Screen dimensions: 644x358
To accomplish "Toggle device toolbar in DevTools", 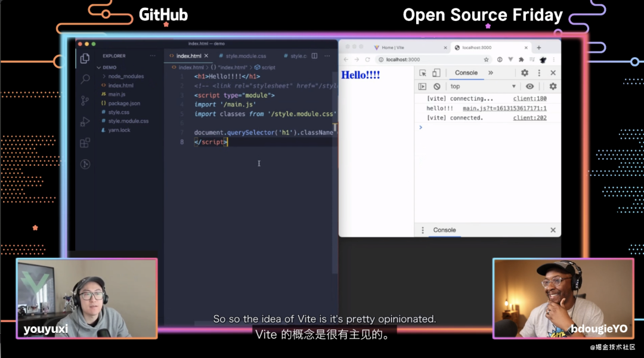I will pos(436,73).
